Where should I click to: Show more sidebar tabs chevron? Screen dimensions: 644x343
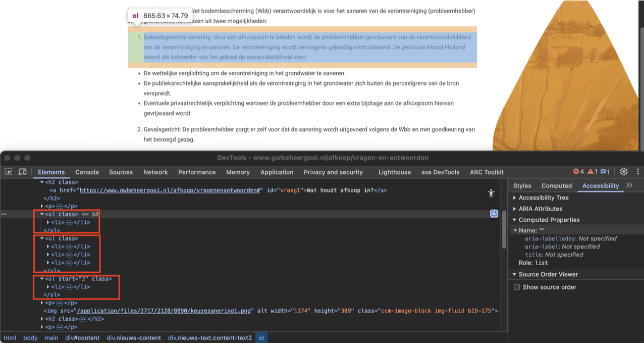coord(629,185)
